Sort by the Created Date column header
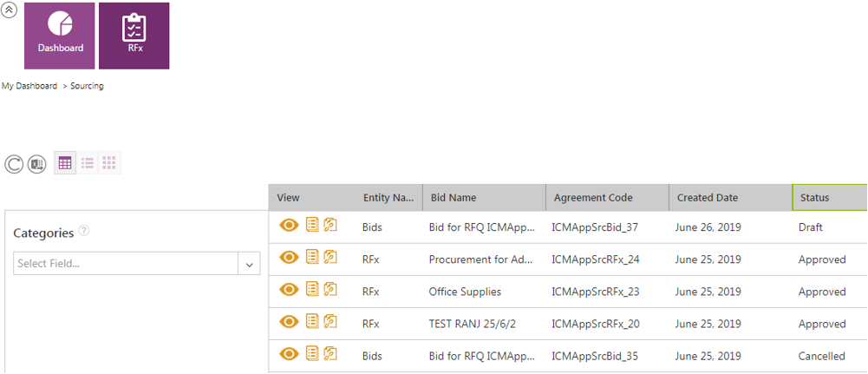The width and height of the screenshot is (868, 374). click(707, 198)
